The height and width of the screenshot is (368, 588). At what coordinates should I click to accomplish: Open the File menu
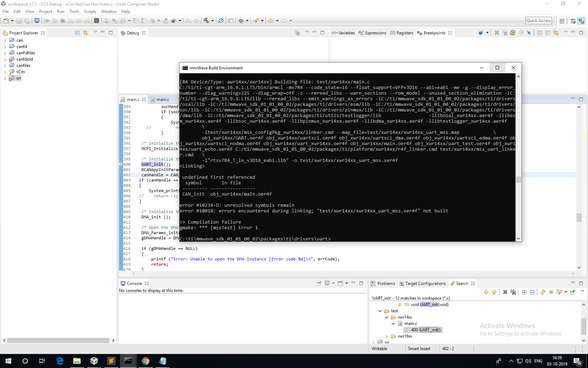tap(6, 12)
